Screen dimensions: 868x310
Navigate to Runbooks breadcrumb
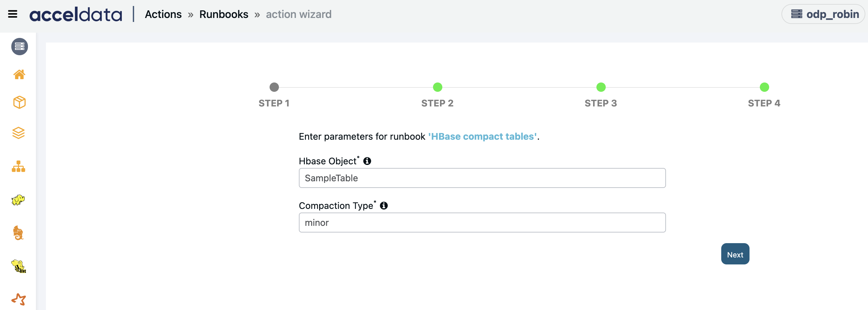point(224,15)
